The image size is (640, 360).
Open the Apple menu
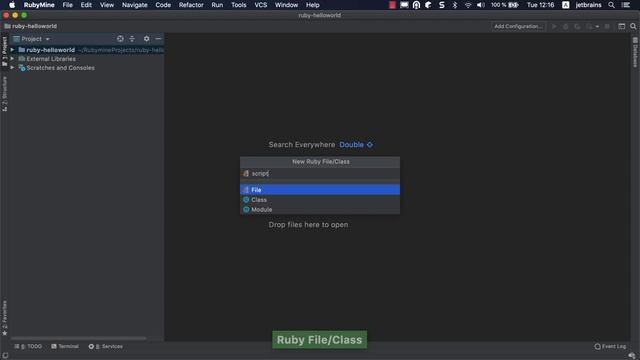click(x=12, y=5)
